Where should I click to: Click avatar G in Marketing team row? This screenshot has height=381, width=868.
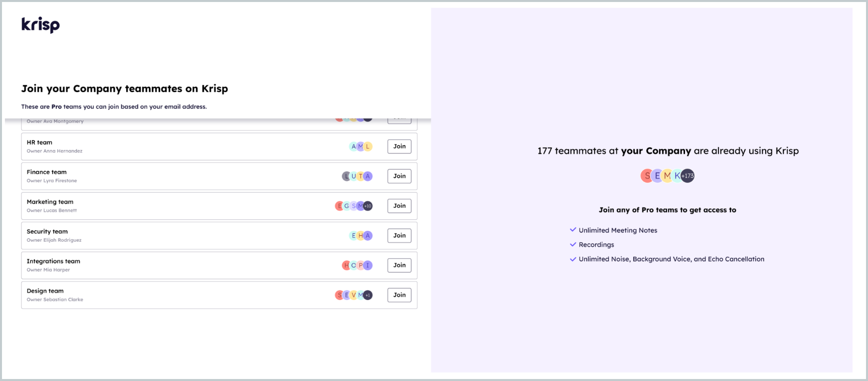347,206
